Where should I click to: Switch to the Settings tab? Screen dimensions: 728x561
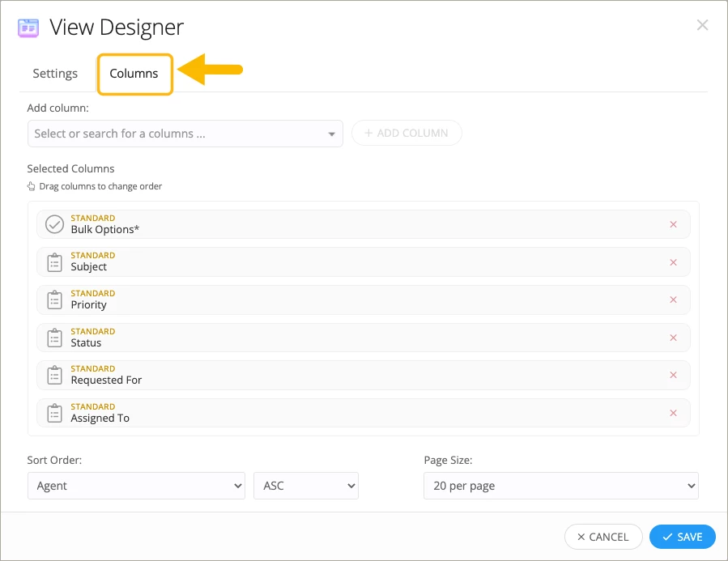55,74
